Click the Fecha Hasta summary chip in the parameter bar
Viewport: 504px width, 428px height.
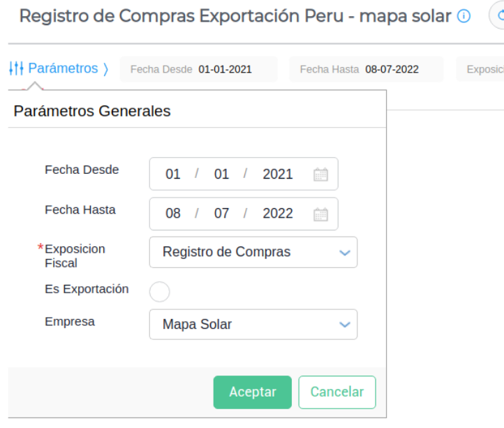coord(366,69)
